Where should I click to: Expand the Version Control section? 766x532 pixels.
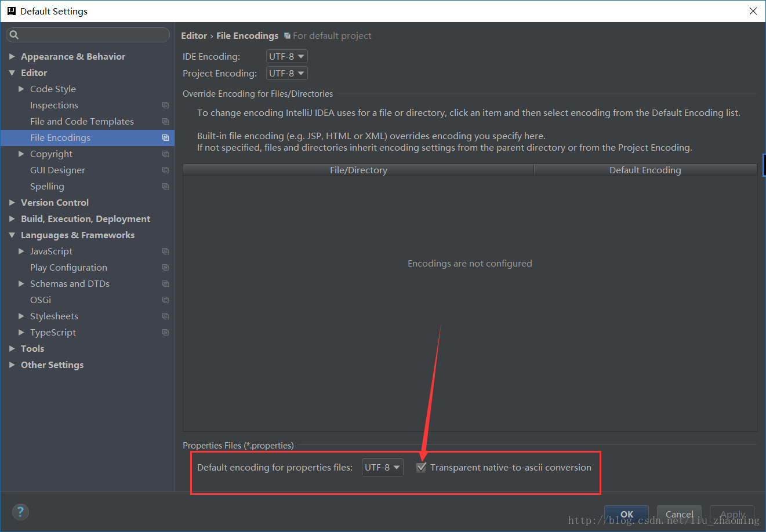click(12, 202)
